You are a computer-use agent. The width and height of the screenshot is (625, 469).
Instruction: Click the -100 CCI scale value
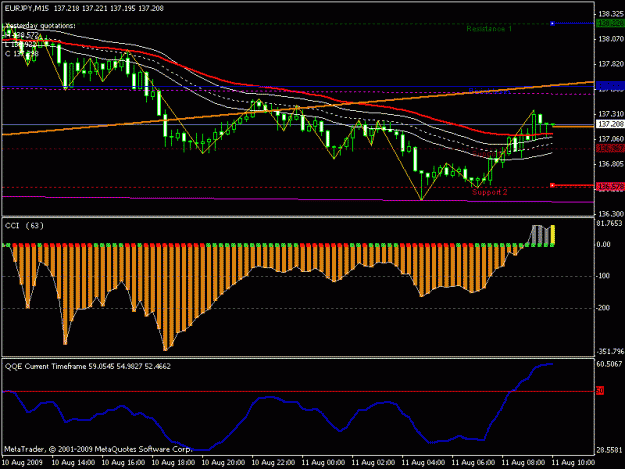click(604, 276)
